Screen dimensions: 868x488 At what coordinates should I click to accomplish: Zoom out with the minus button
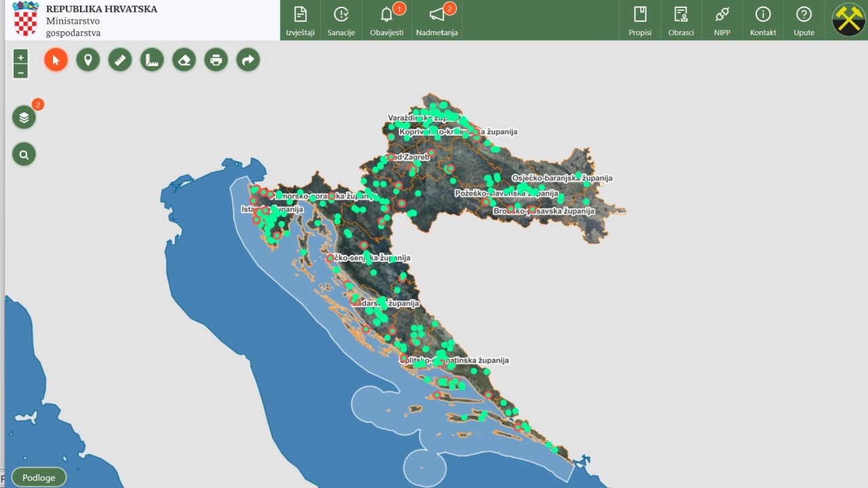pyautogui.click(x=21, y=72)
